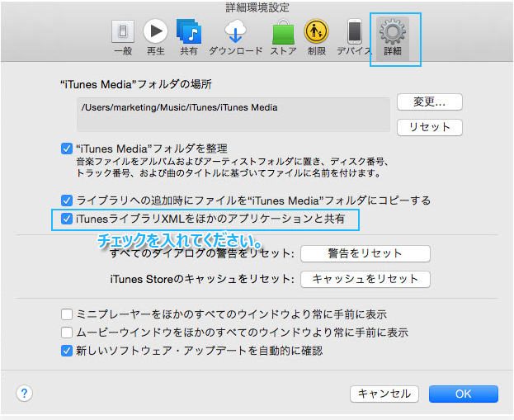Screen dimensions: 514x420
Task: Open the 再生 (Playback) preferences icon
Action: pyautogui.click(x=155, y=31)
